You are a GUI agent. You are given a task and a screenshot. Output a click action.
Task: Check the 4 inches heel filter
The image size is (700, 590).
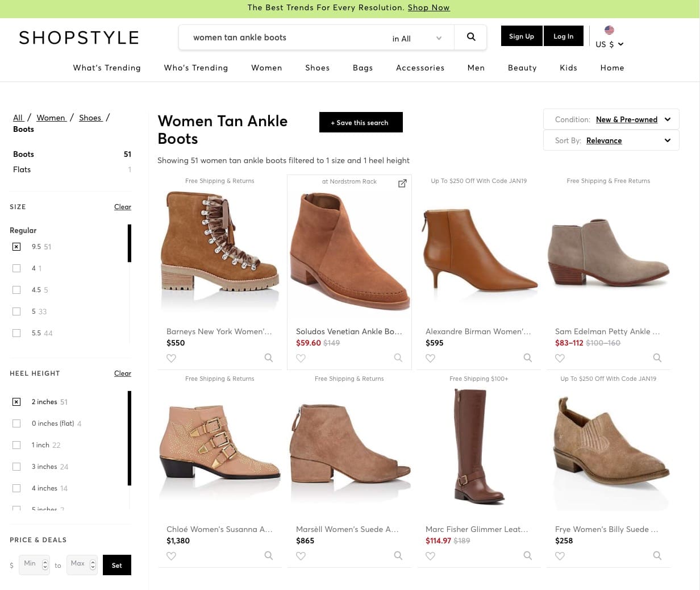click(x=16, y=488)
